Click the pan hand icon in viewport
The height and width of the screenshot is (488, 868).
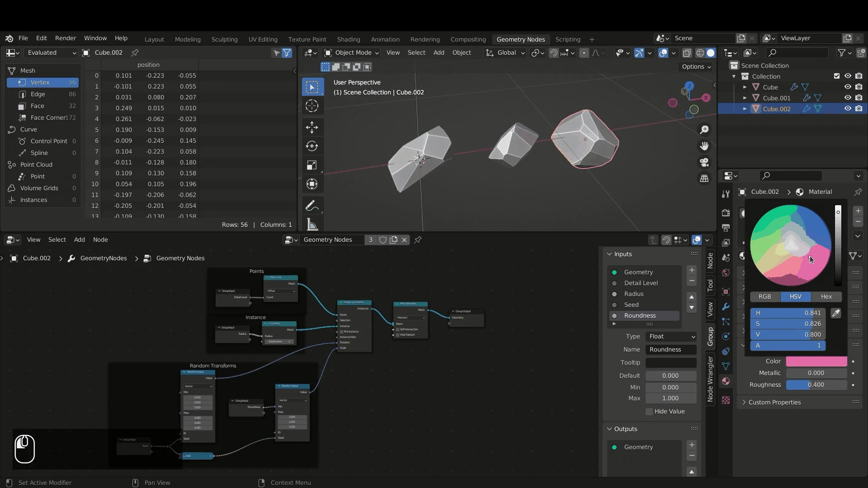[704, 146]
